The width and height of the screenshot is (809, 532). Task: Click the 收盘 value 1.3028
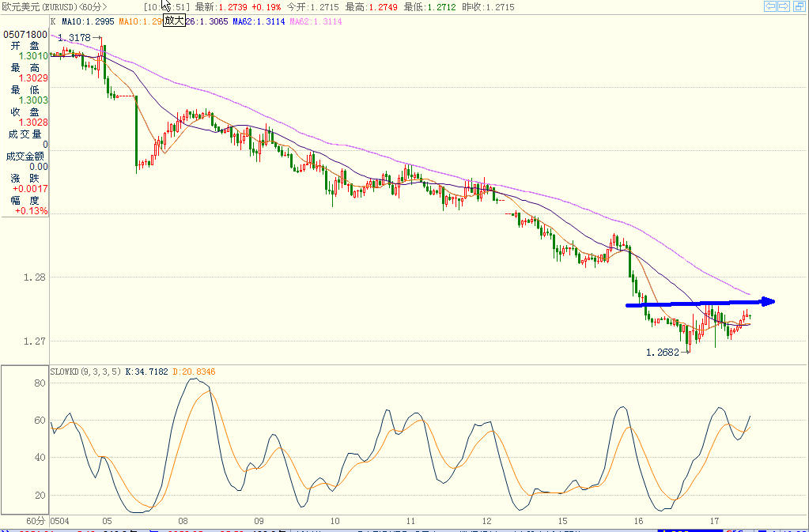[33, 123]
